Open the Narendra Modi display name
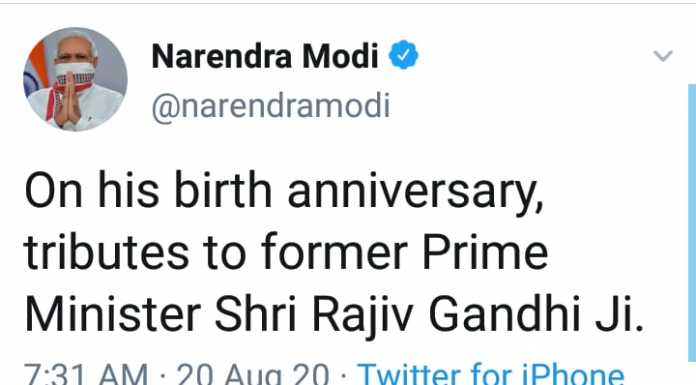The height and width of the screenshot is (385, 696). (x=265, y=56)
